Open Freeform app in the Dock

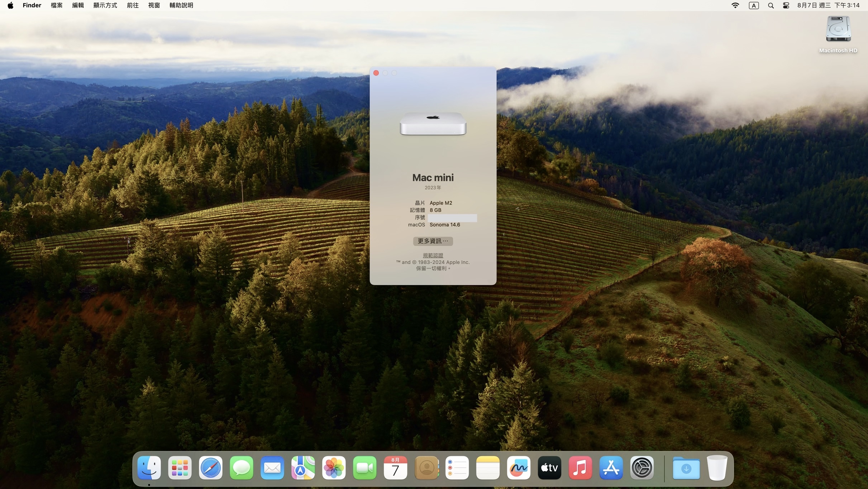(x=519, y=468)
